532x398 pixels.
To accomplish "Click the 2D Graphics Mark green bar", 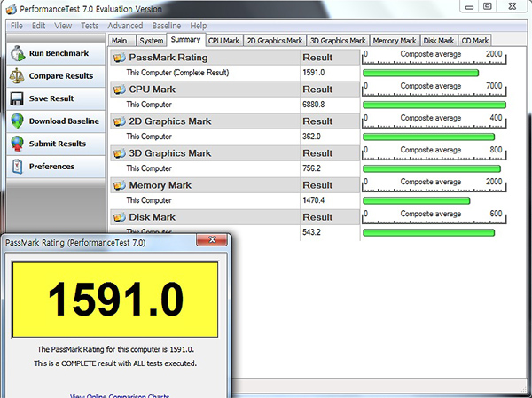I will click(x=429, y=137).
